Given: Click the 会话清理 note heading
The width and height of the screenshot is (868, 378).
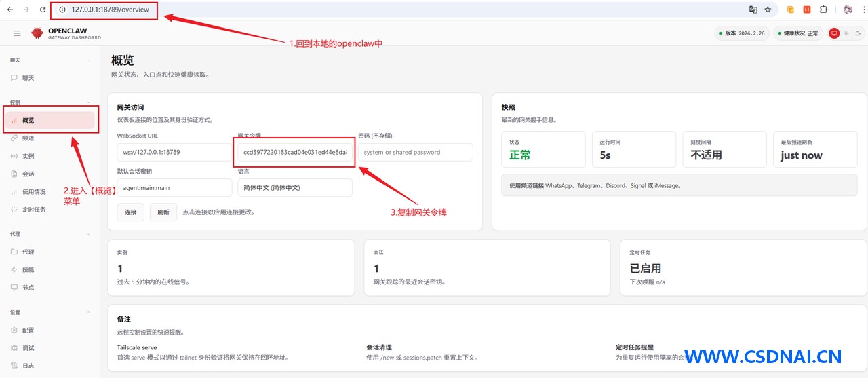Looking at the screenshot, I should pos(379,347).
